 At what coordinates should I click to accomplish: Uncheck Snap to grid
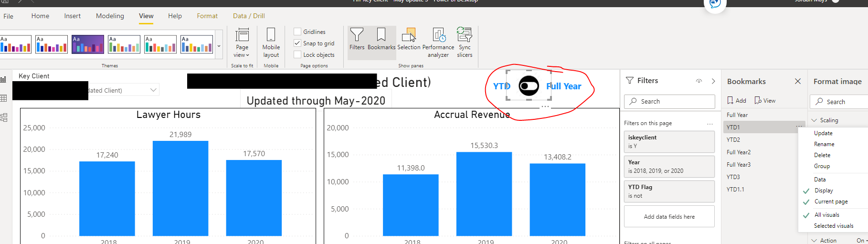point(297,43)
